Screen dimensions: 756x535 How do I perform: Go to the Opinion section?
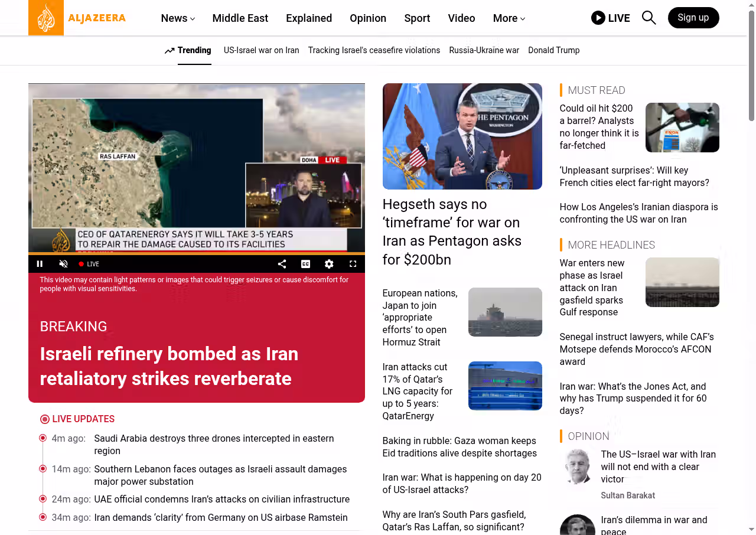(367, 18)
